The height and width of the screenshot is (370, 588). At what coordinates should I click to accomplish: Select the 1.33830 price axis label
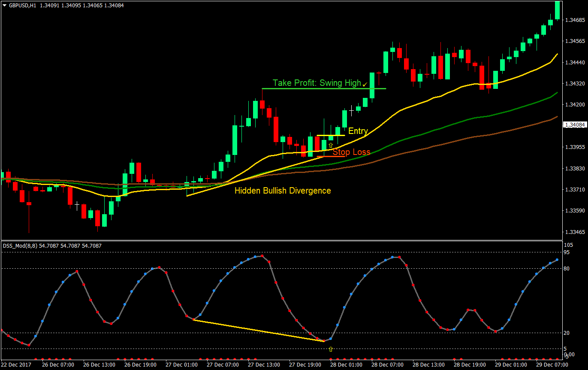click(575, 168)
